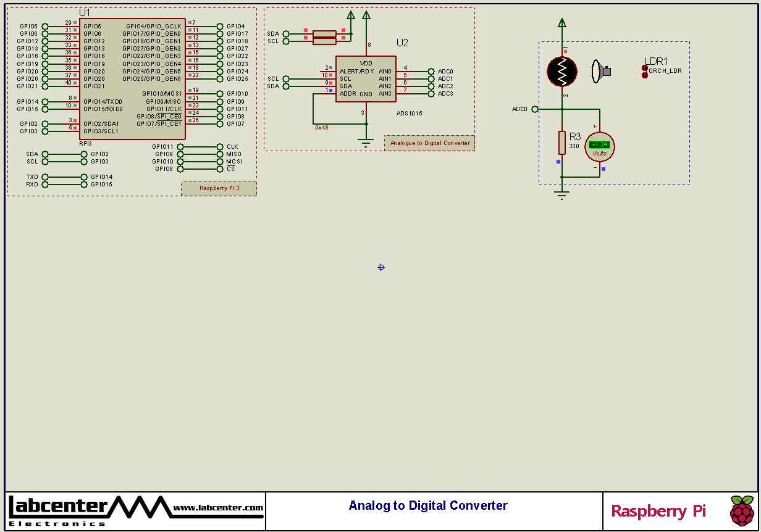Click the ground symbol below ADS1015
The height and width of the screenshot is (532, 761).
click(366, 141)
